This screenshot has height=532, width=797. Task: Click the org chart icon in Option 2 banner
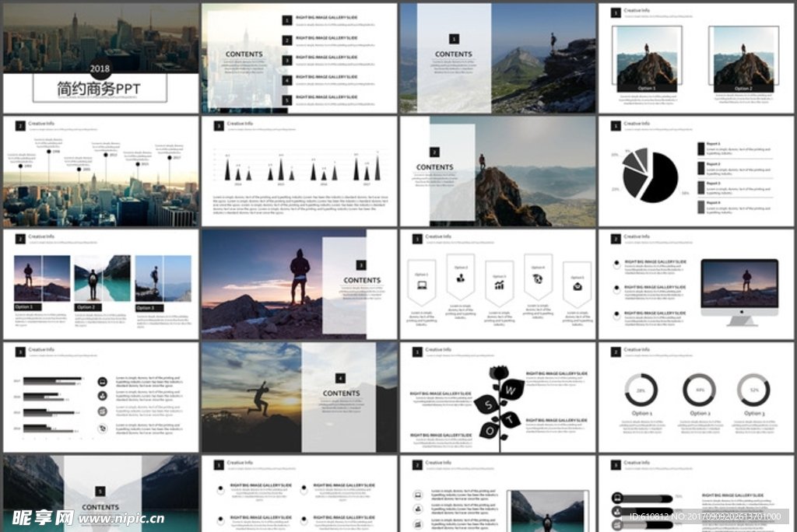pos(461,278)
